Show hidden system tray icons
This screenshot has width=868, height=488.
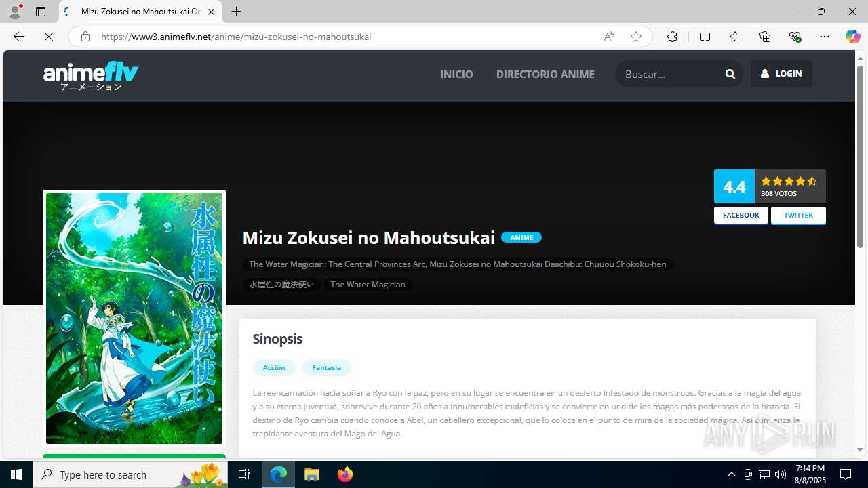tap(731, 474)
